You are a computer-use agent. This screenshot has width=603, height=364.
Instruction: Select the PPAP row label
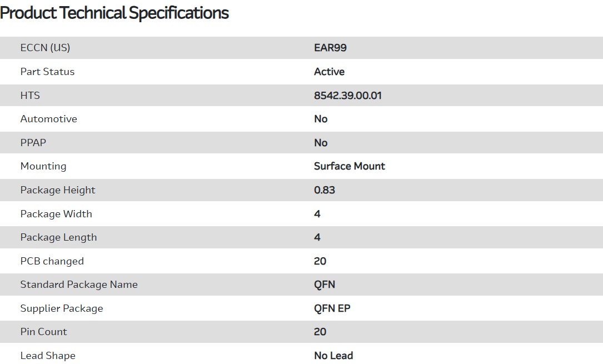33,143
